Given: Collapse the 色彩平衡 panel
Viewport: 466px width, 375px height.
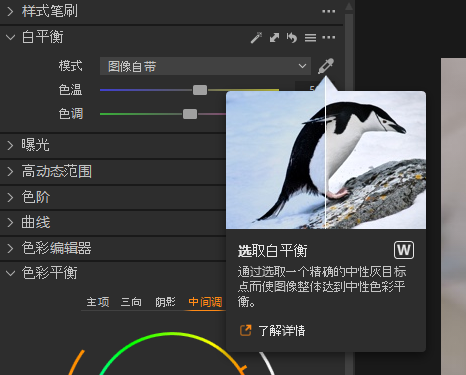Looking at the screenshot, I should point(10,273).
